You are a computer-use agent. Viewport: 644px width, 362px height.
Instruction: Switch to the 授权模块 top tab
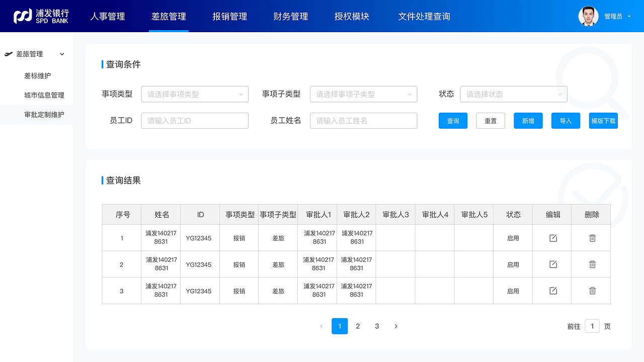coord(352,17)
